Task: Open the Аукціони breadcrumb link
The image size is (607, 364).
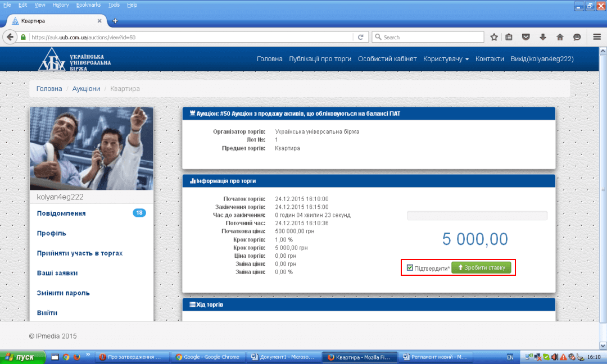Action: click(x=86, y=89)
